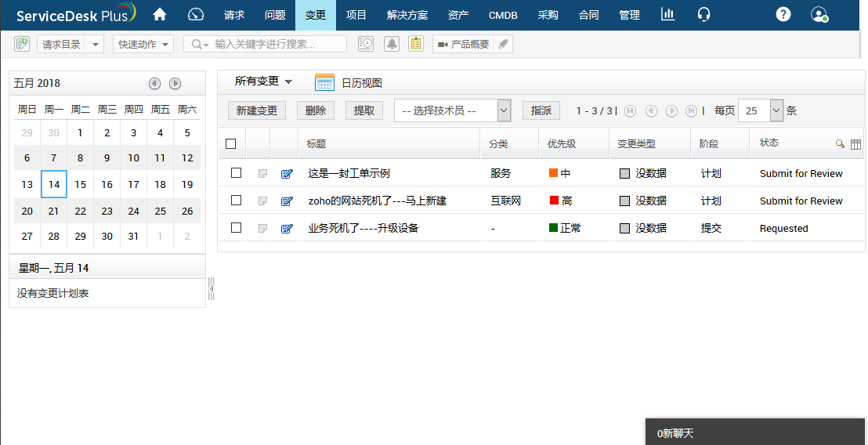Toggle the select-all checkbox in header

231,144
